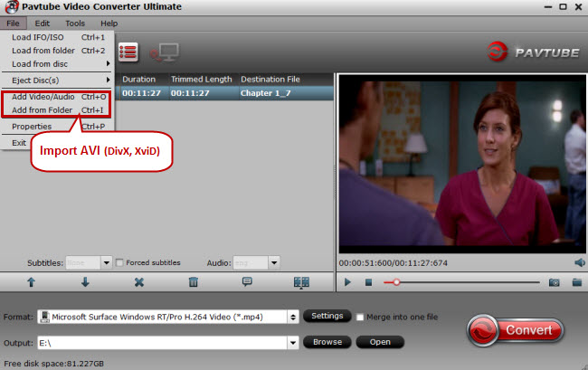The height and width of the screenshot is (370, 588).
Task: Select Load IFO/ISO menu entry
Action: coord(58,37)
